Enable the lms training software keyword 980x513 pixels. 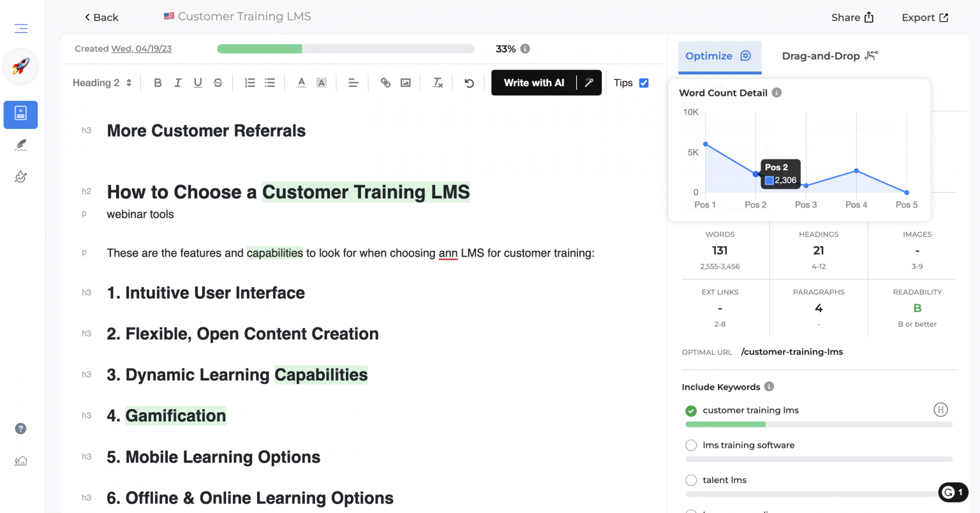pyautogui.click(x=691, y=445)
